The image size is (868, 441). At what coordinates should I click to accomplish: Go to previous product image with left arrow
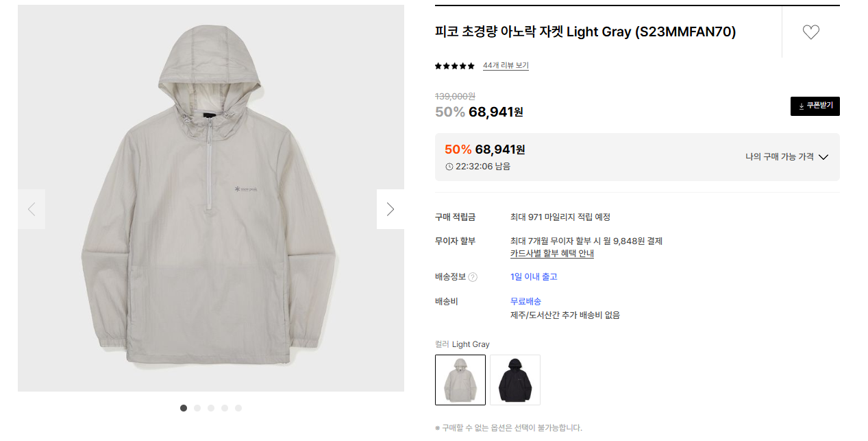pyautogui.click(x=32, y=209)
